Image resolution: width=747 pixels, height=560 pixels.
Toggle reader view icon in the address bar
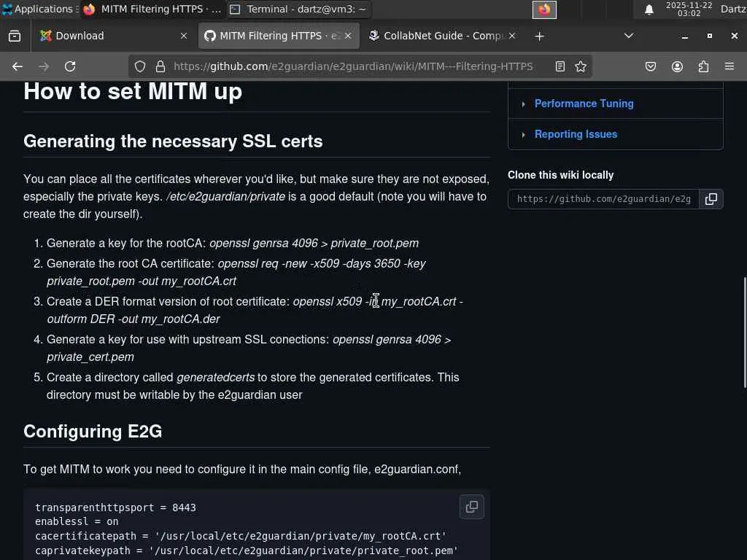[x=560, y=66]
